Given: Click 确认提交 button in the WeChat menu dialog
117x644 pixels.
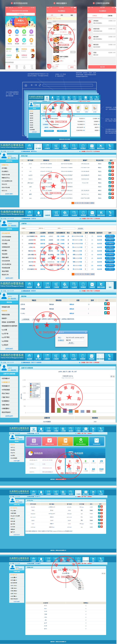Looking at the screenshot, I should (71, 343).
